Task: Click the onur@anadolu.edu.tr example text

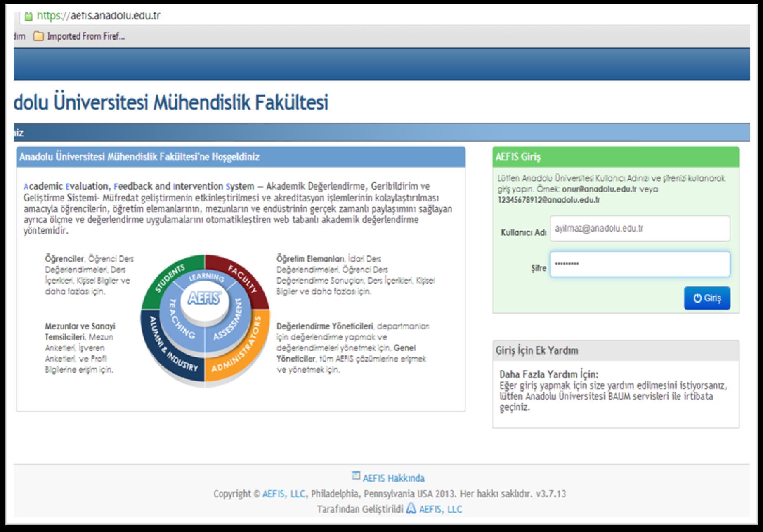Action: tap(600, 189)
